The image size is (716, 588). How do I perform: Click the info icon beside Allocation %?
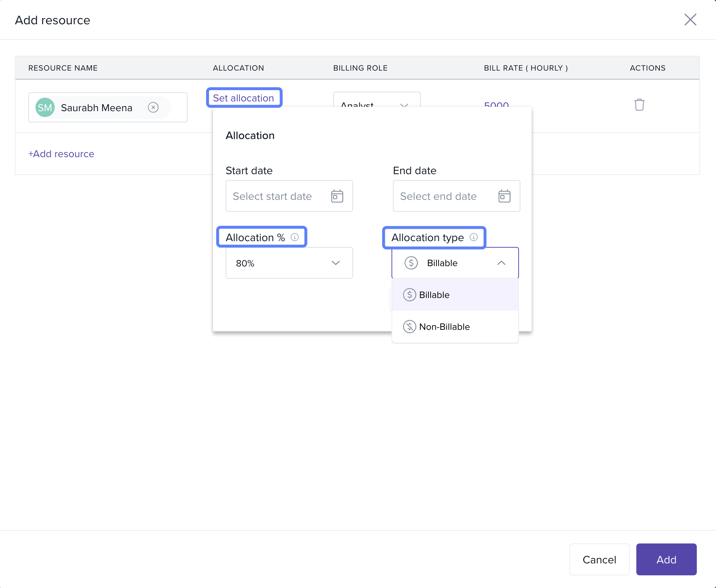pos(295,237)
